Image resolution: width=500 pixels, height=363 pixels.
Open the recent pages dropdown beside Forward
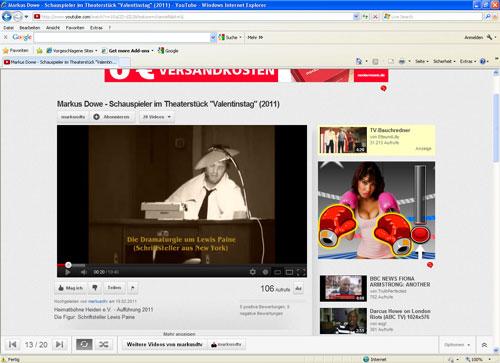[26, 17]
